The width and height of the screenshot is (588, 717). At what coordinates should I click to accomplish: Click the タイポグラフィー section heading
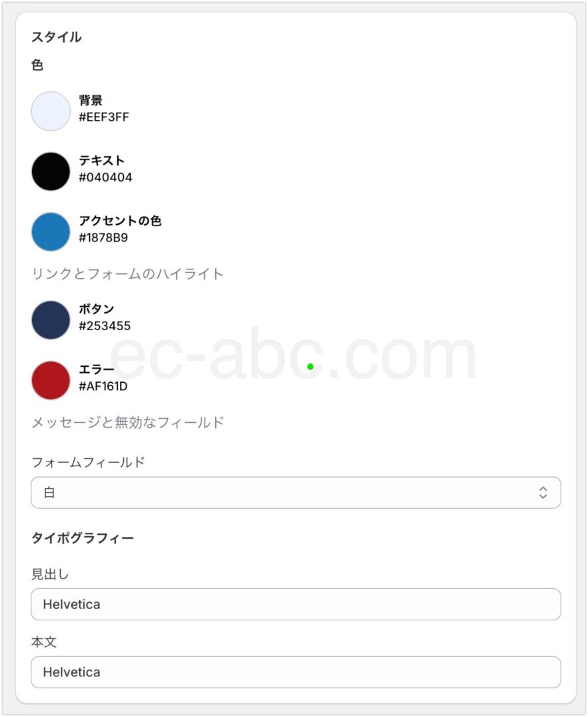(x=83, y=538)
